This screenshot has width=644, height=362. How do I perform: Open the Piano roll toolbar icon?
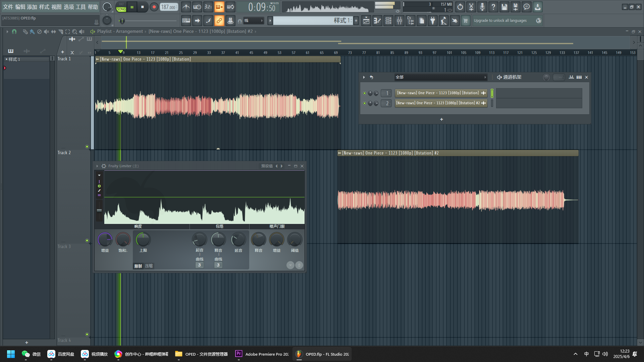click(x=377, y=21)
